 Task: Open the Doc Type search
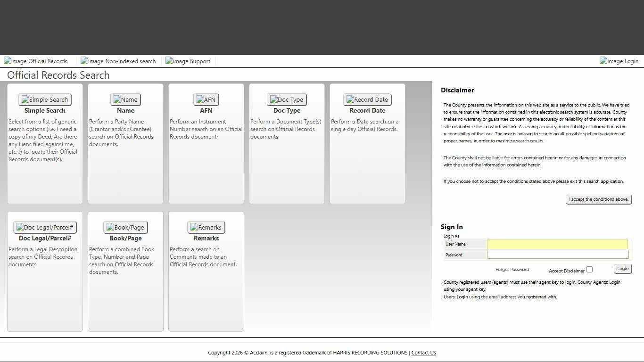click(x=287, y=99)
